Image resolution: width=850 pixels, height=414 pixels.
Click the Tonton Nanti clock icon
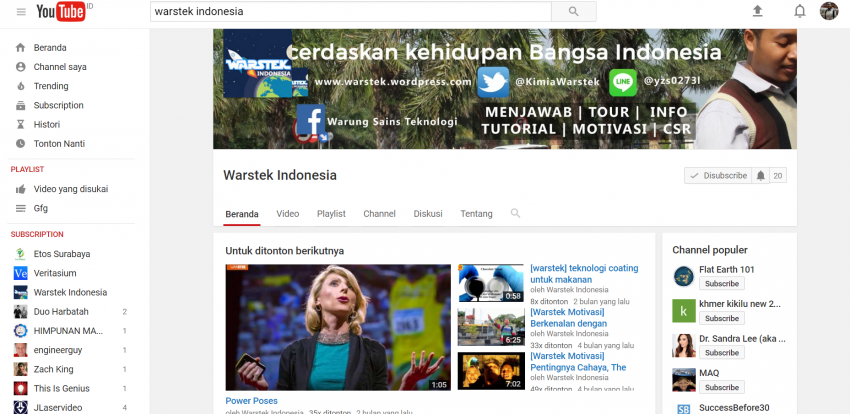click(21, 144)
